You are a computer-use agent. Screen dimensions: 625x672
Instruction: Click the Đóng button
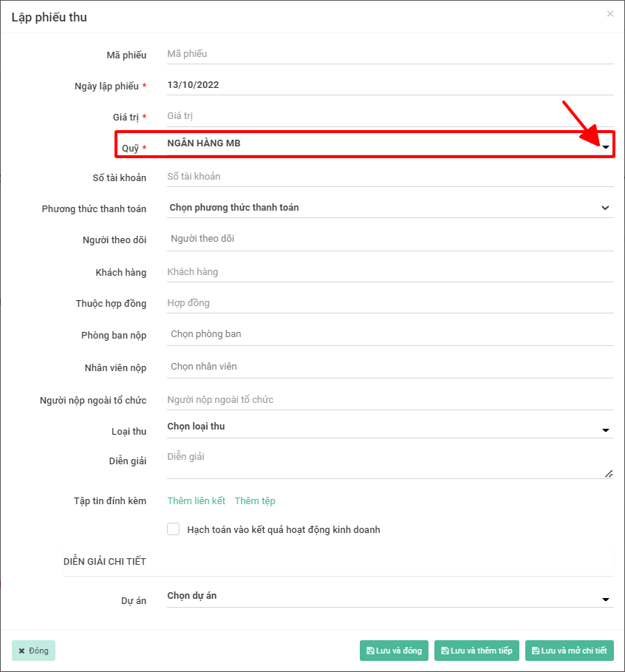point(34,651)
